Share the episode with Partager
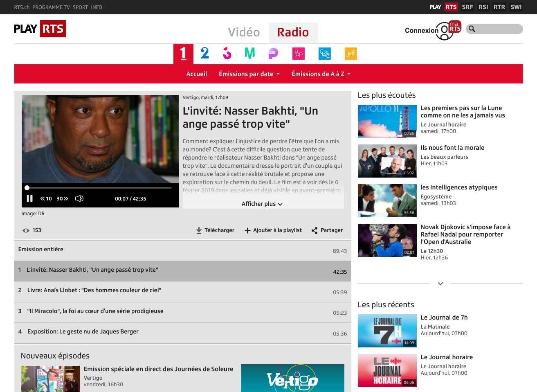Image resolution: width=537 pixels, height=392 pixels. click(327, 230)
